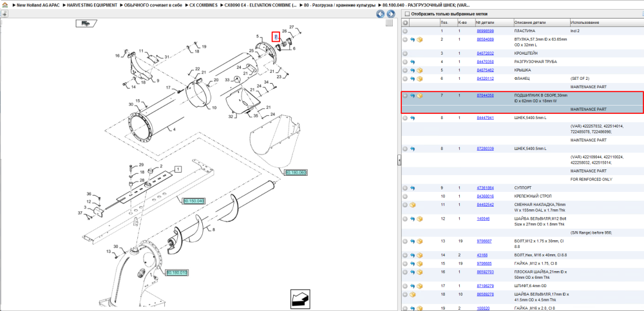The height and width of the screenshot is (311, 644).
Task: Click the yellow box icon for КРЫШКА row
Action: (x=420, y=70)
